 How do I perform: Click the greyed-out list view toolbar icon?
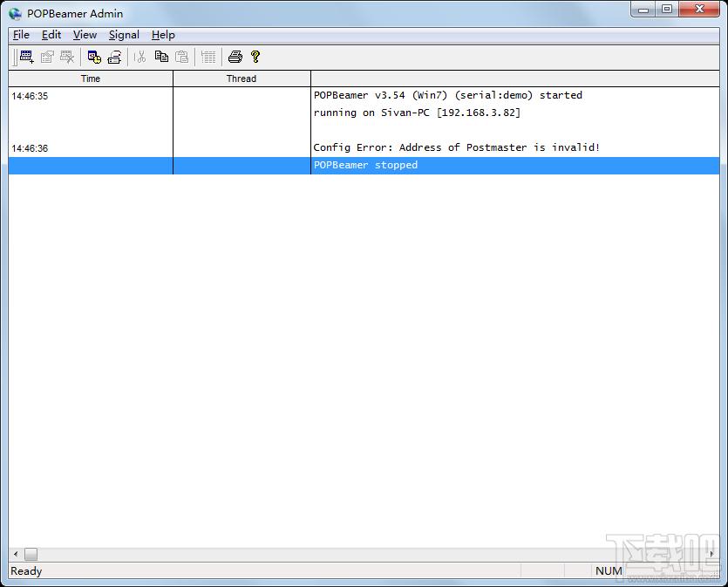[208, 57]
